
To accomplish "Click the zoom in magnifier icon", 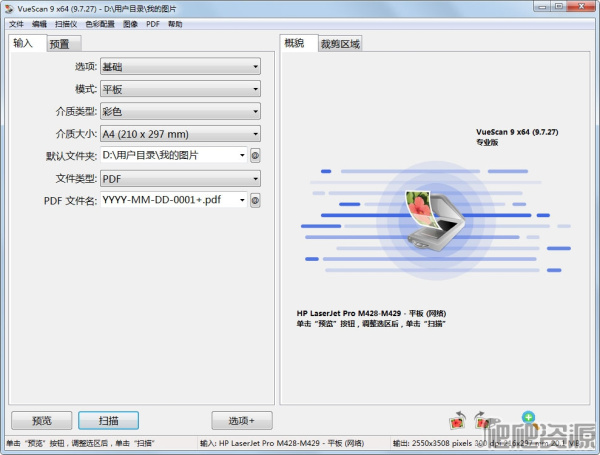I will pos(527,418).
